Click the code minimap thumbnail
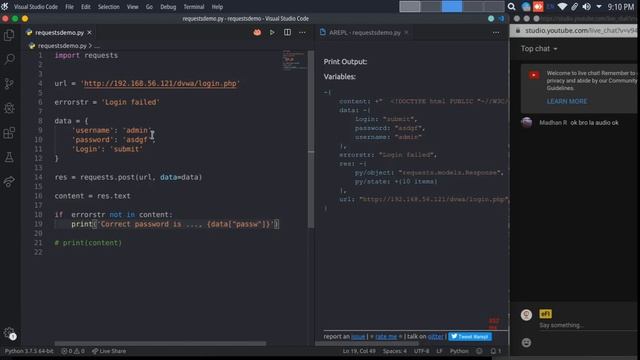Viewport: 640px width, 360px height. 293,60
